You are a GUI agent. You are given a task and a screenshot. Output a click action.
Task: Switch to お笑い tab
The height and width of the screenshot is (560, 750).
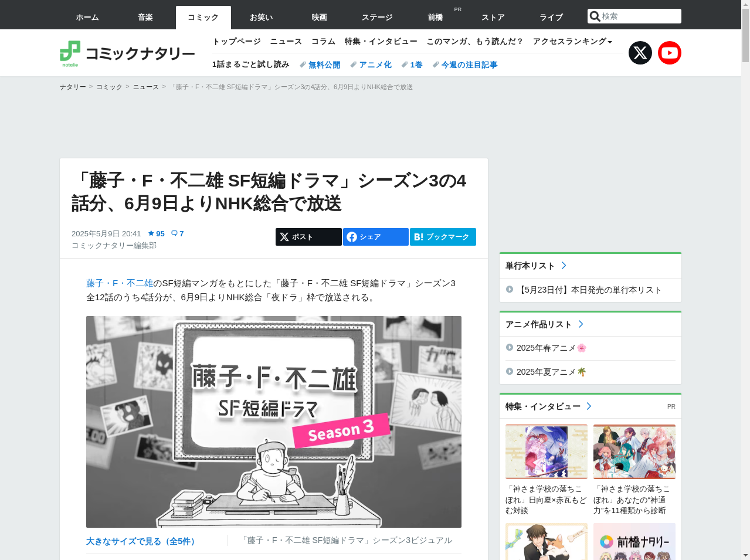coord(262,18)
